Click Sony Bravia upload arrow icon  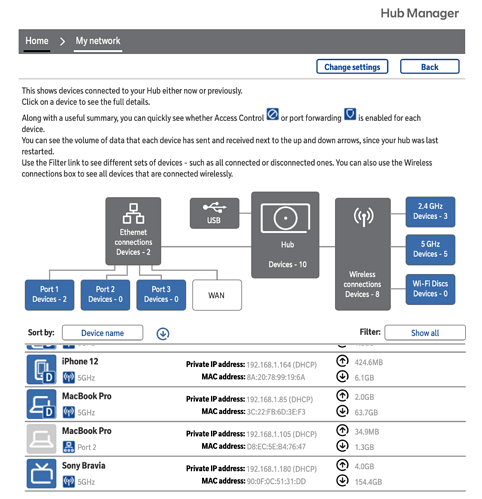[342, 465]
